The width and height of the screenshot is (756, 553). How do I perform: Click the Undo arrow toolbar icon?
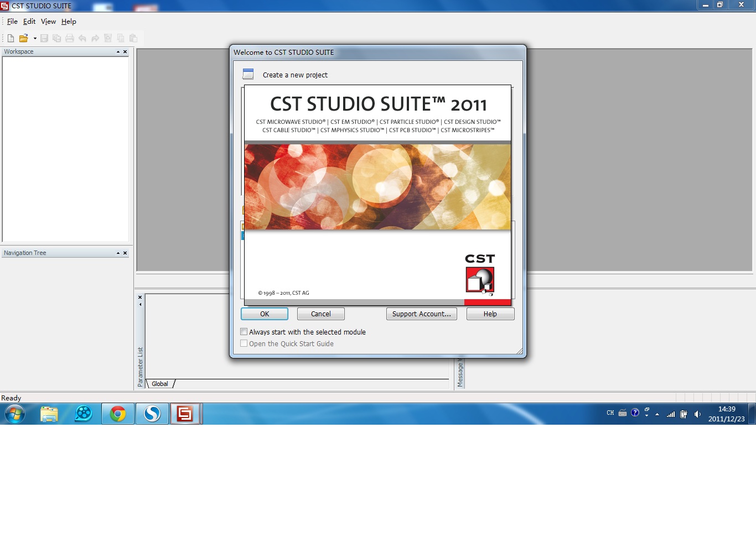(82, 38)
